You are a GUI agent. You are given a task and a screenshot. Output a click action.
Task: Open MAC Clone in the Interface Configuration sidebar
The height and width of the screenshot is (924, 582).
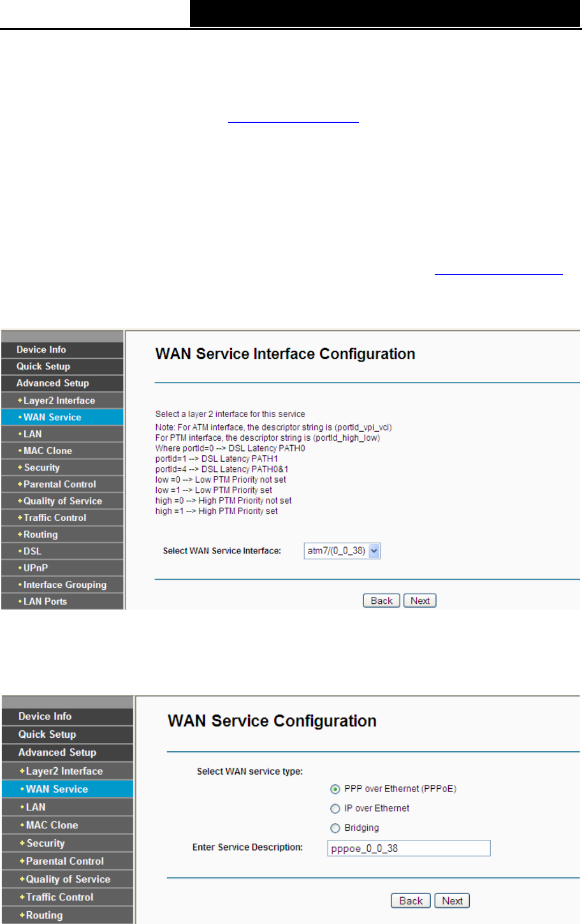tap(62, 451)
